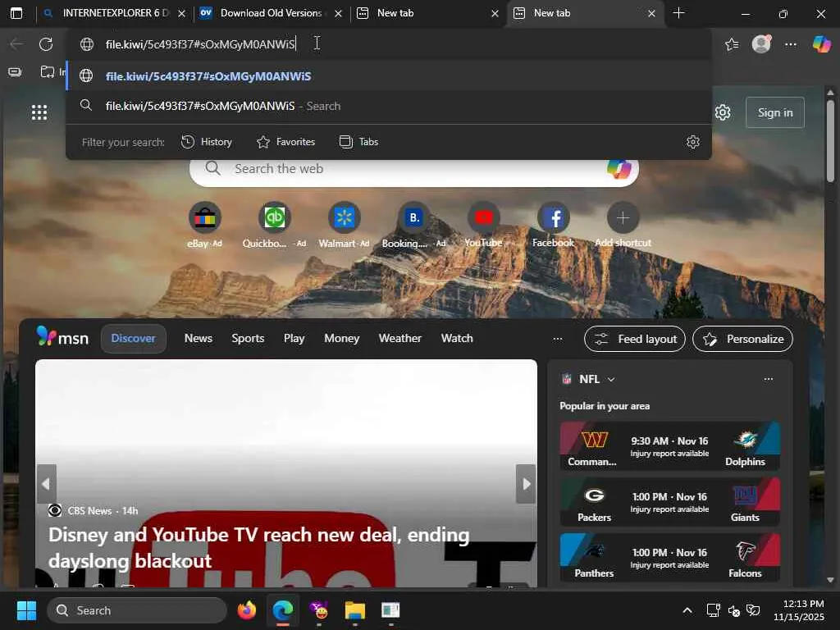Show hidden system tray icons

687,610
